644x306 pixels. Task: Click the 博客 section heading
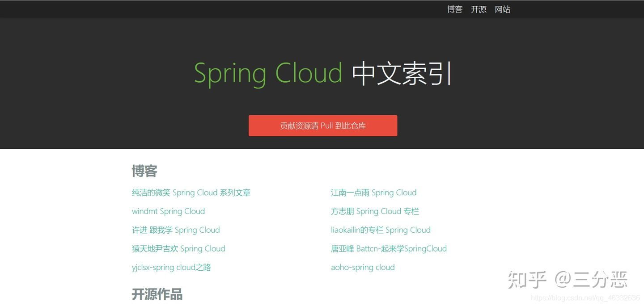click(144, 171)
